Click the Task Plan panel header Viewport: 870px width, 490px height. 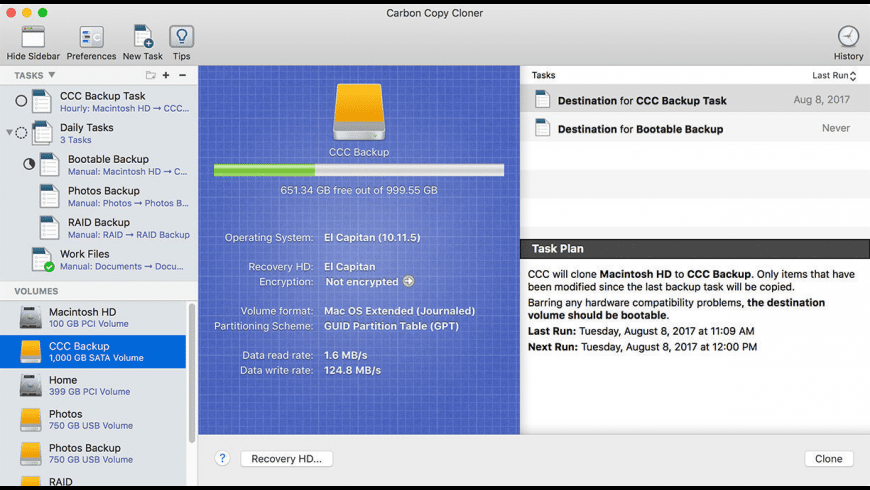click(695, 249)
